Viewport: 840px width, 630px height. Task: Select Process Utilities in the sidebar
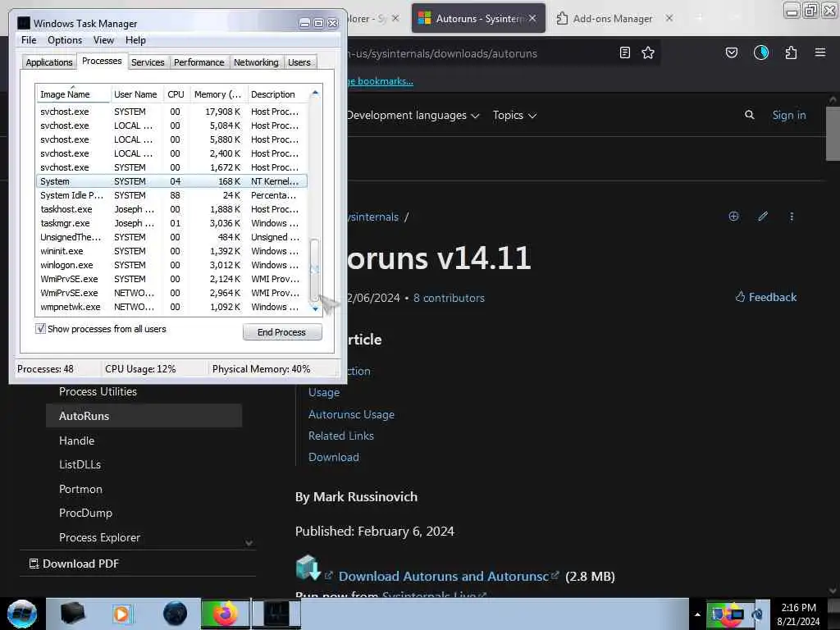[98, 391]
